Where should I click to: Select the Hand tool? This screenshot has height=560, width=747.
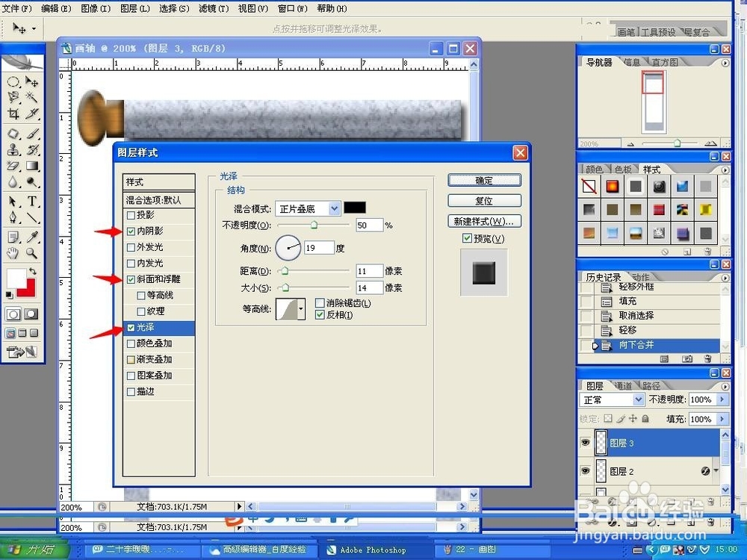[13, 253]
